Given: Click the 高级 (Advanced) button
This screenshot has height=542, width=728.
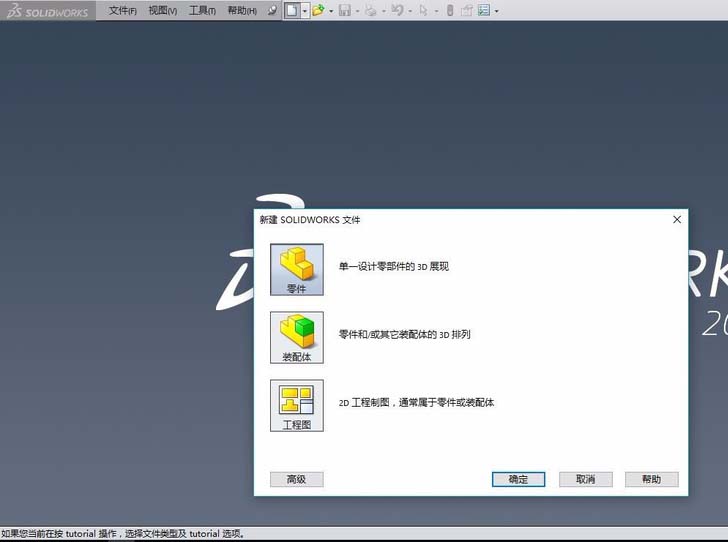Looking at the screenshot, I should 297,479.
